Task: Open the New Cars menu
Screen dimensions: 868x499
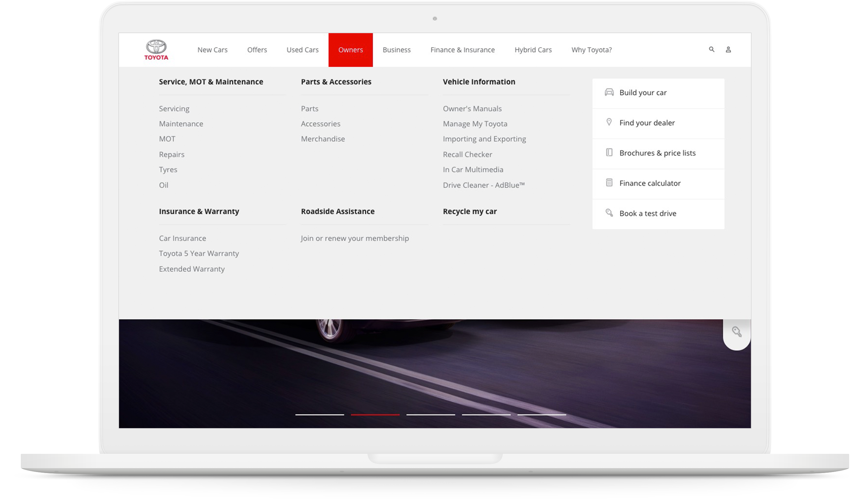Action: [x=212, y=50]
